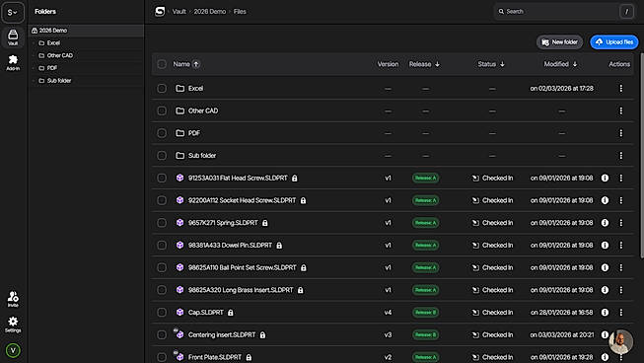Click lock icon on Socket Head Screw
Image resolution: width=644 pixels, height=363 pixels.
(x=303, y=200)
